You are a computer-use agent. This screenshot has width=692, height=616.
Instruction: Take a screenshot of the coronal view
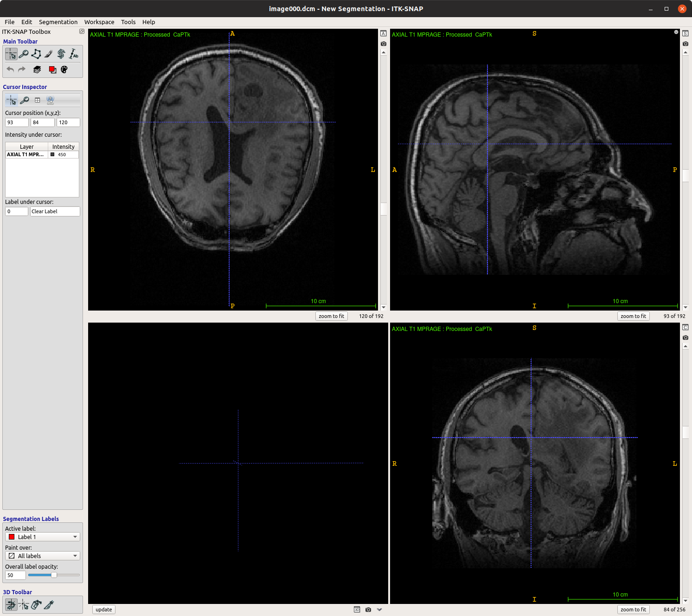(x=686, y=337)
